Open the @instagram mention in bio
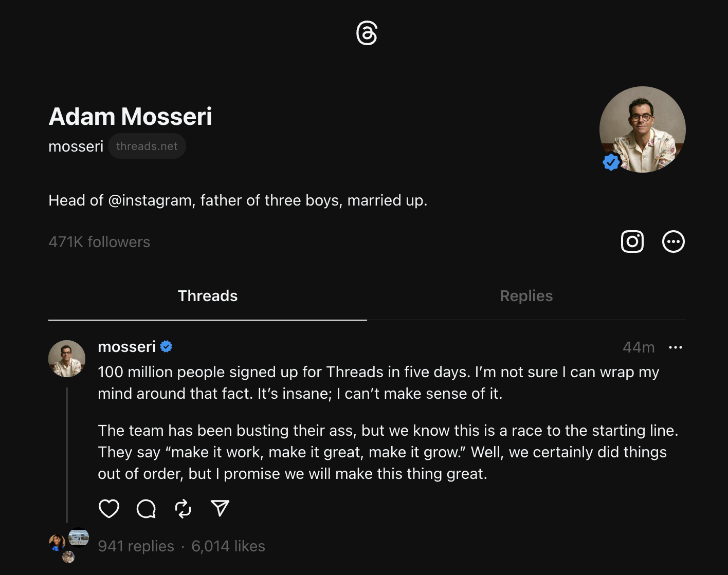Viewport: 728px width, 575px height. [150, 200]
